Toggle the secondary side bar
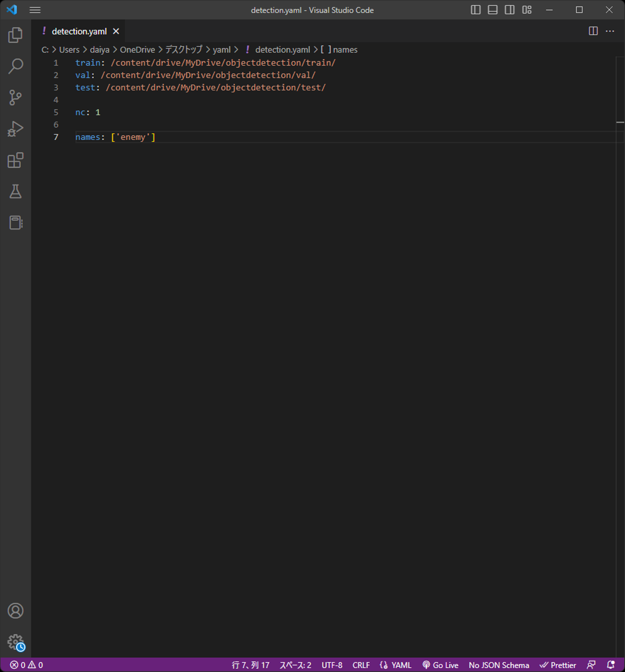The width and height of the screenshot is (625, 672). click(x=510, y=10)
